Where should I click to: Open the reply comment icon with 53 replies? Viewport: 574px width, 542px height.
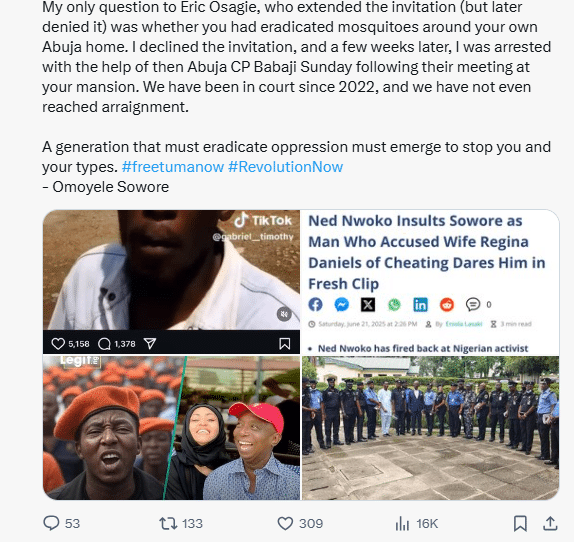(51, 523)
